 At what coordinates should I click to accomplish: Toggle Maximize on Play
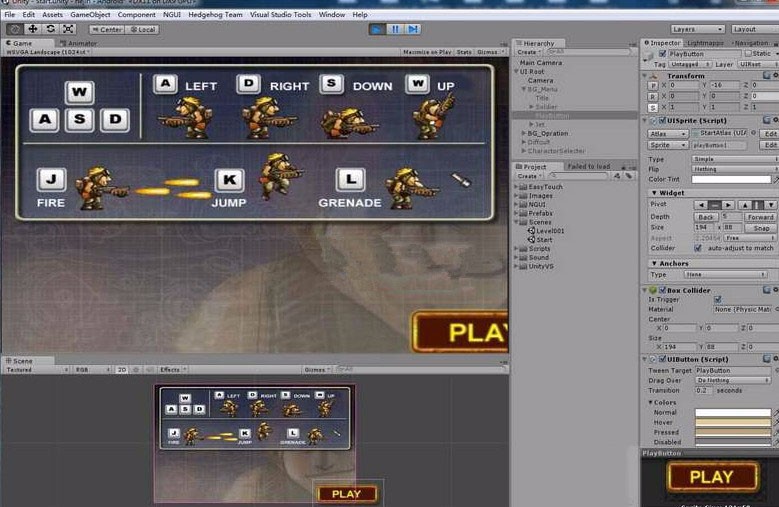point(427,52)
